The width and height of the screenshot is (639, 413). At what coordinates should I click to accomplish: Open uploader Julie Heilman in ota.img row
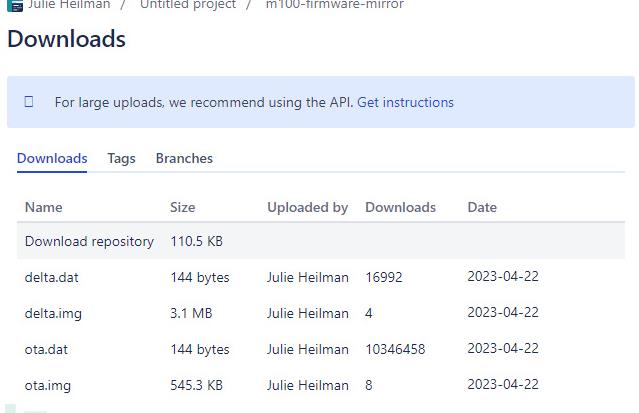pyautogui.click(x=307, y=385)
